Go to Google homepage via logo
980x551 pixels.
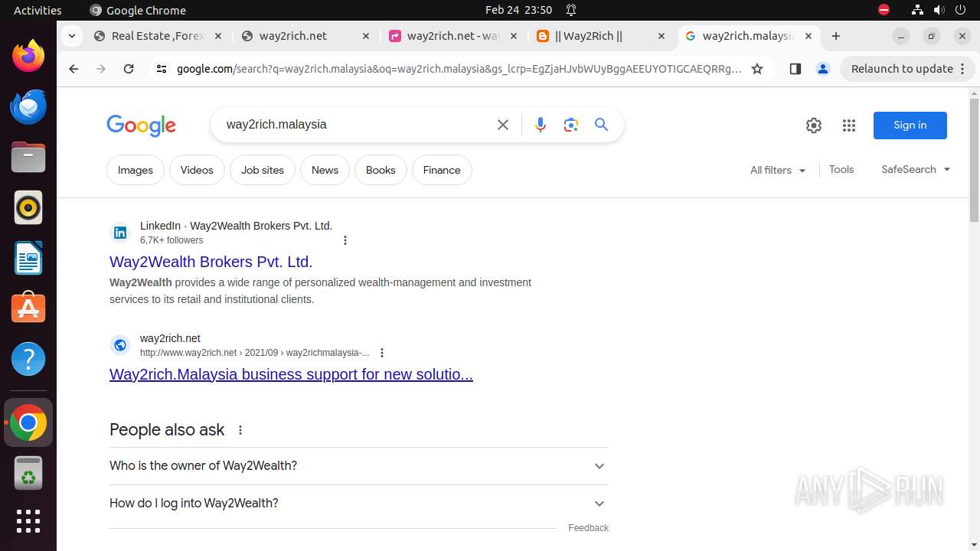click(142, 126)
